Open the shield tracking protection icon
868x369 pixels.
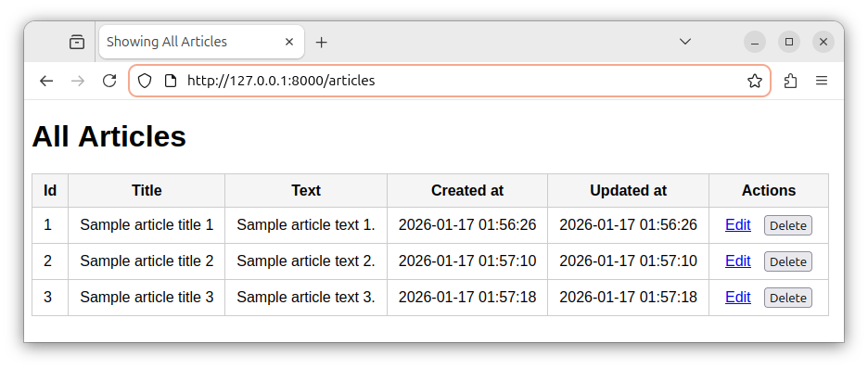(x=145, y=81)
